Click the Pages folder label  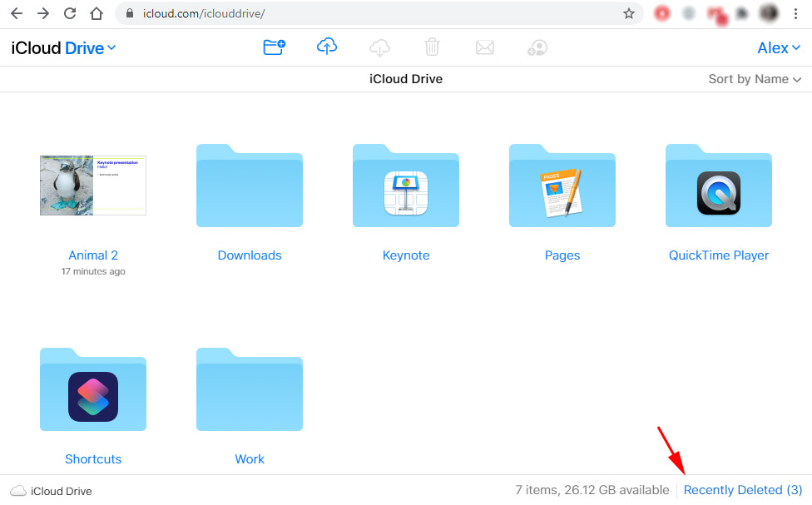[x=562, y=255]
